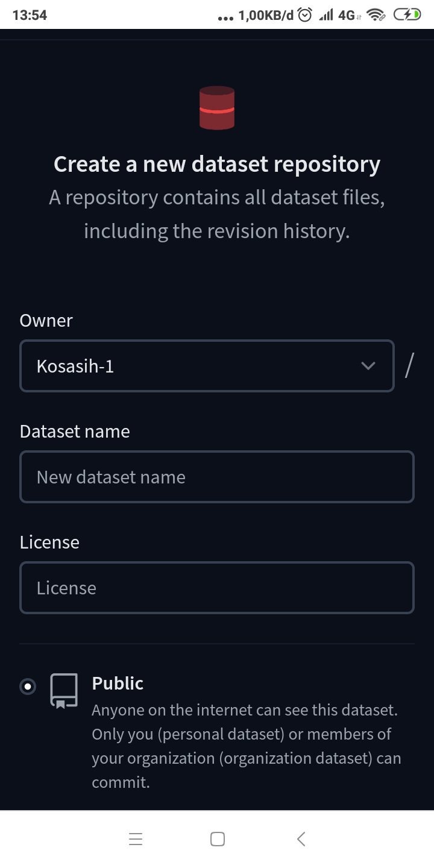Click the red dataset cylinder icon
This screenshot has width=434, height=868.
(216, 108)
